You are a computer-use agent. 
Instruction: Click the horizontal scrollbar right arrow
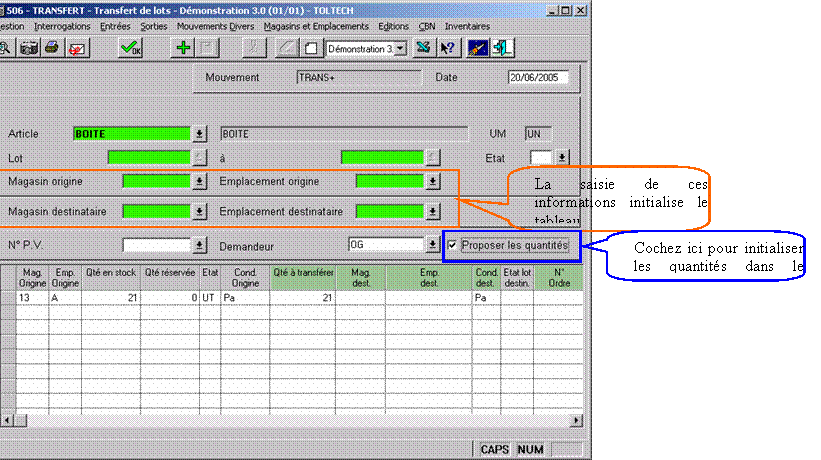pyautogui.click(x=577, y=420)
